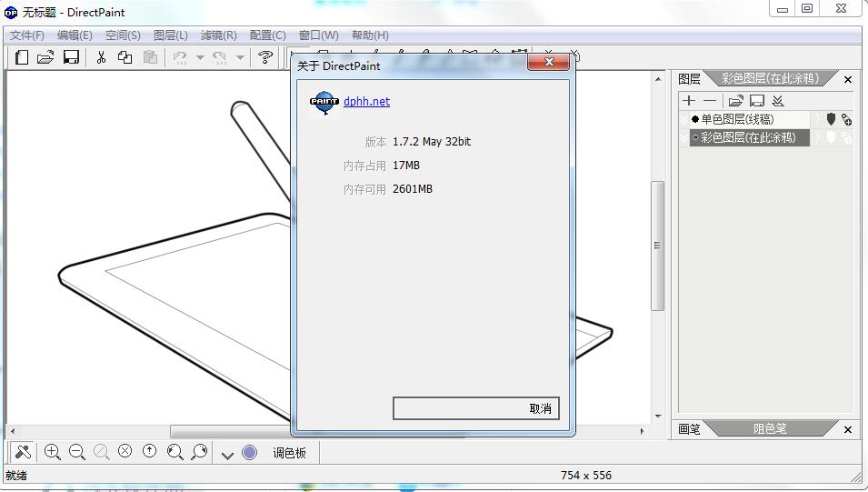Merge layers down with double-arrow icon
Image resolution: width=868 pixels, height=492 pixels.
[778, 100]
